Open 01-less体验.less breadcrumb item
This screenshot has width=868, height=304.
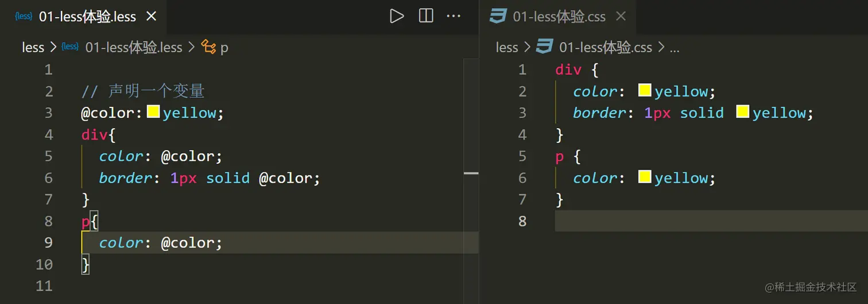click(134, 48)
